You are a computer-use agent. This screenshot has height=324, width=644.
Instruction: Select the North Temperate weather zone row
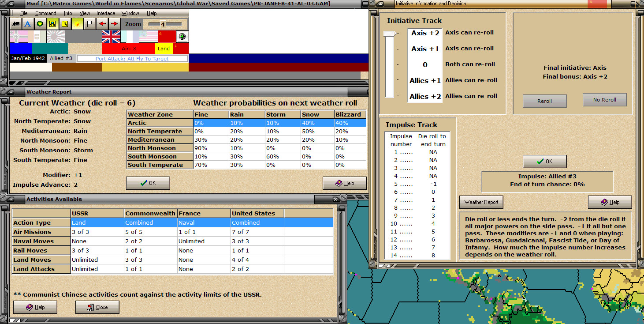coord(246,131)
